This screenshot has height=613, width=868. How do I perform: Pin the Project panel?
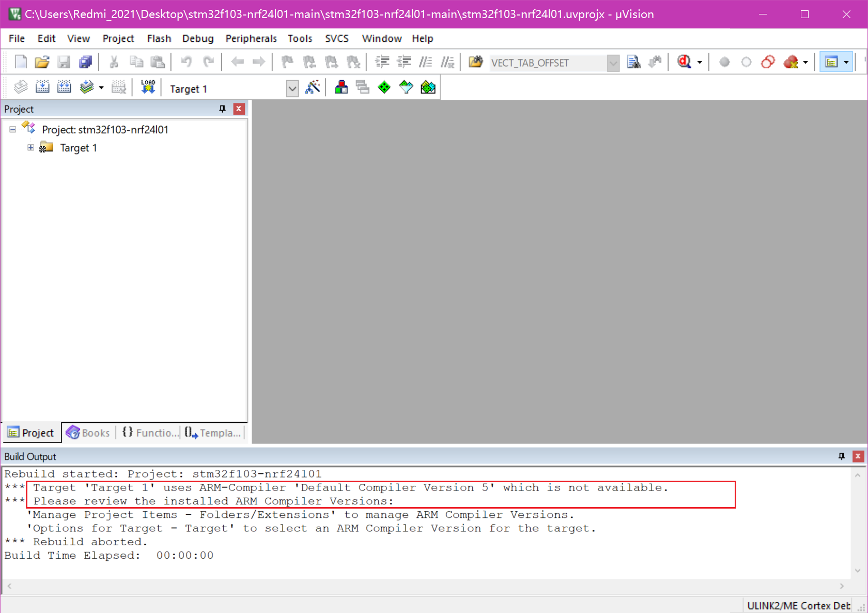(x=222, y=109)
